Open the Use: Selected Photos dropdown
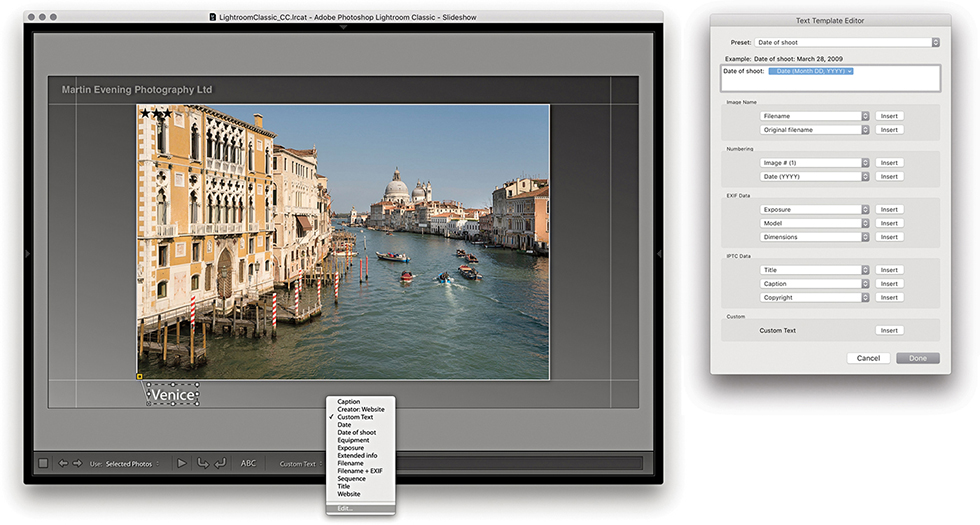Viewport: 980px width, 525px height. point(132,464)
